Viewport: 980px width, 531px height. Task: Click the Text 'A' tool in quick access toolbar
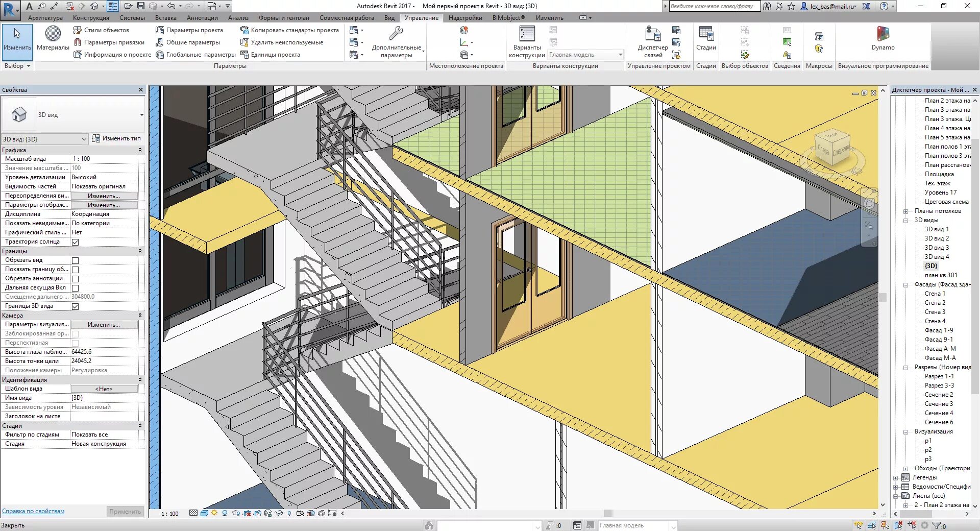pos(29,6)
